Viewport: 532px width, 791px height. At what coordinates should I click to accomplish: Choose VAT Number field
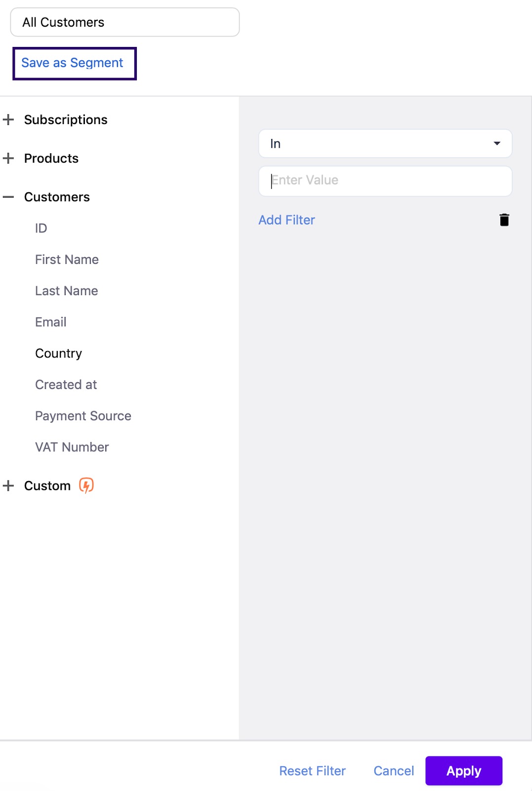click(x=72, y=447)
